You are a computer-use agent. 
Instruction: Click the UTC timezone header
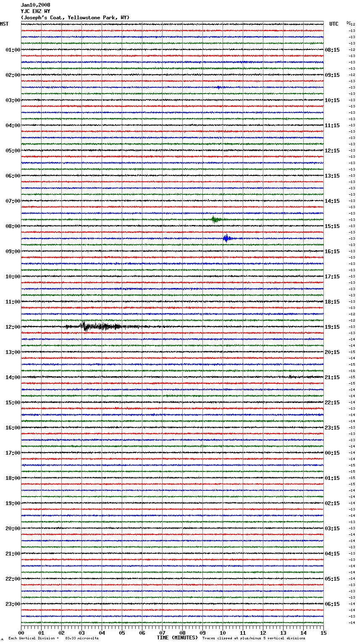click(334, 24)
